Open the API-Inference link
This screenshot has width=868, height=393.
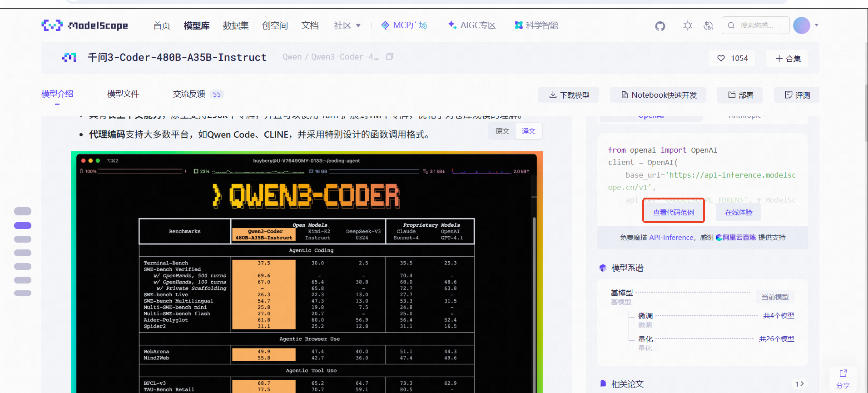click(x=671, y=237)
